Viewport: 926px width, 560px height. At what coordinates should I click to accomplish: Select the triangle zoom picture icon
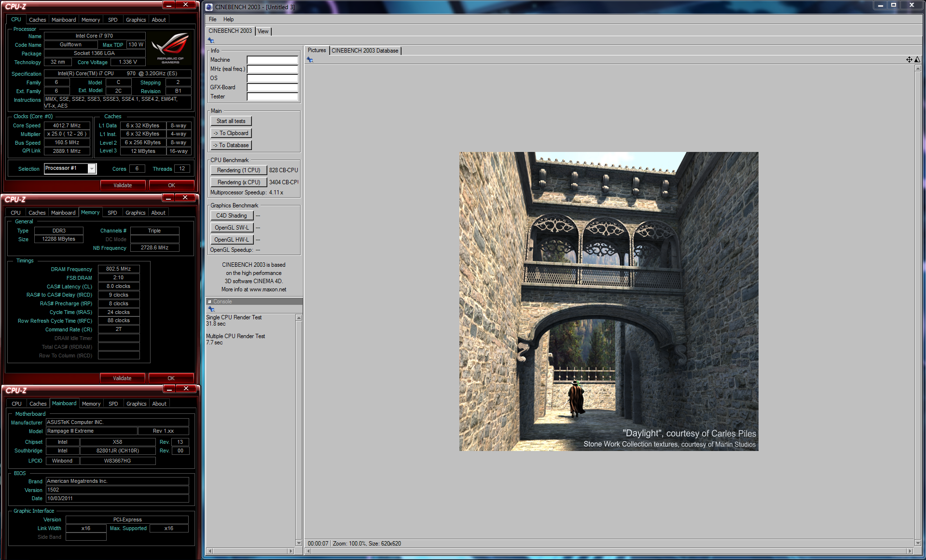[x=917, y=60]
